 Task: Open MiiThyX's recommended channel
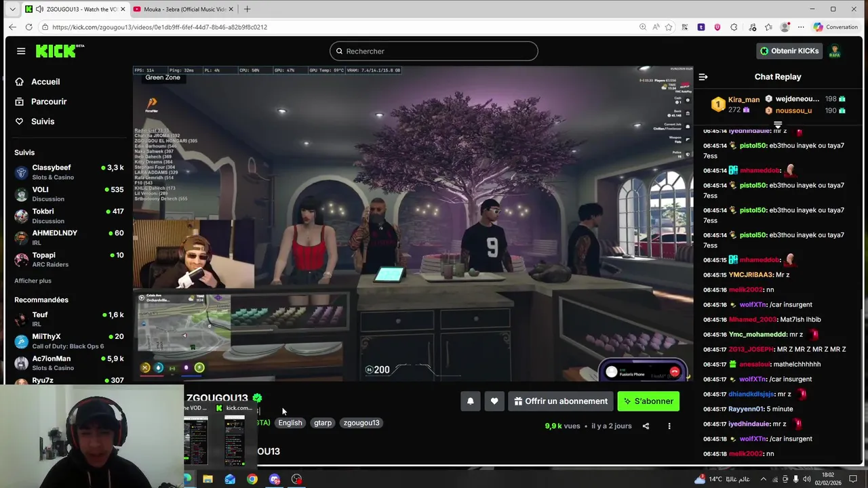(68, 341)
